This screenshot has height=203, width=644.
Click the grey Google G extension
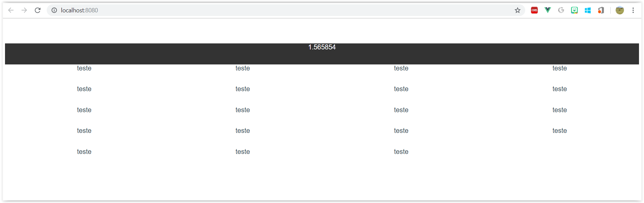[561, 10]
